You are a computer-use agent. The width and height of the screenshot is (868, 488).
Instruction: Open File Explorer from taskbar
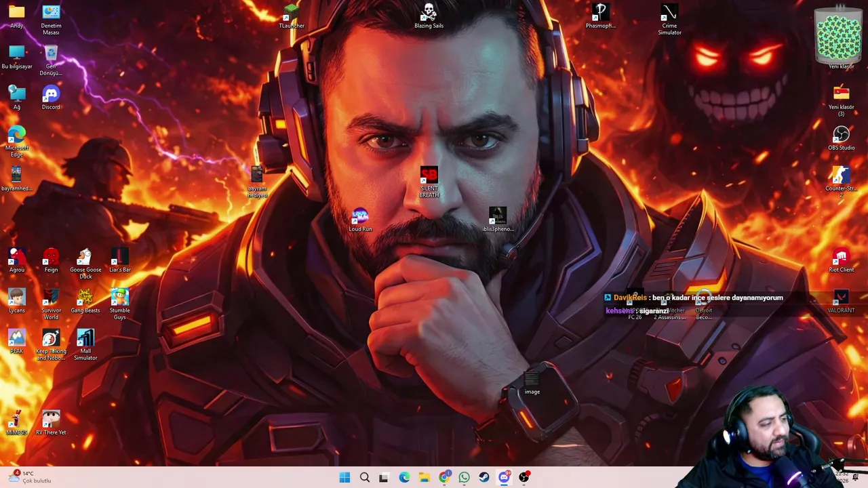424,477
